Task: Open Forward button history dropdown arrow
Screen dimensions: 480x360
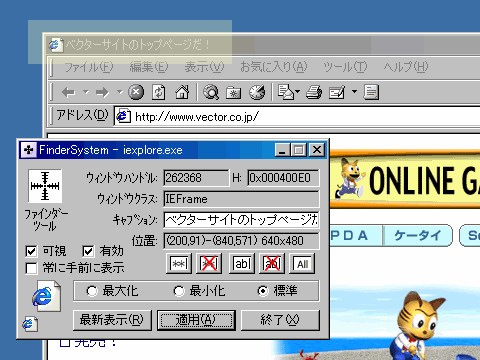Action: 119,91
